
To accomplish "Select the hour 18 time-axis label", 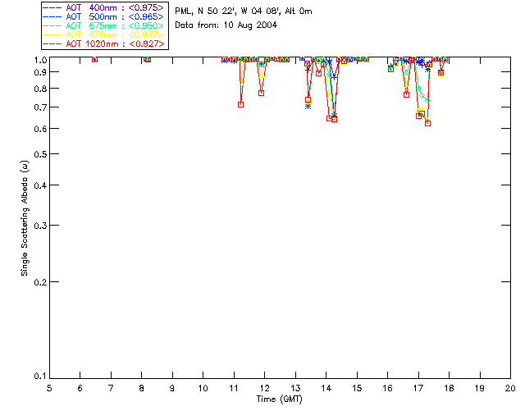I will [x=449, y=388].
